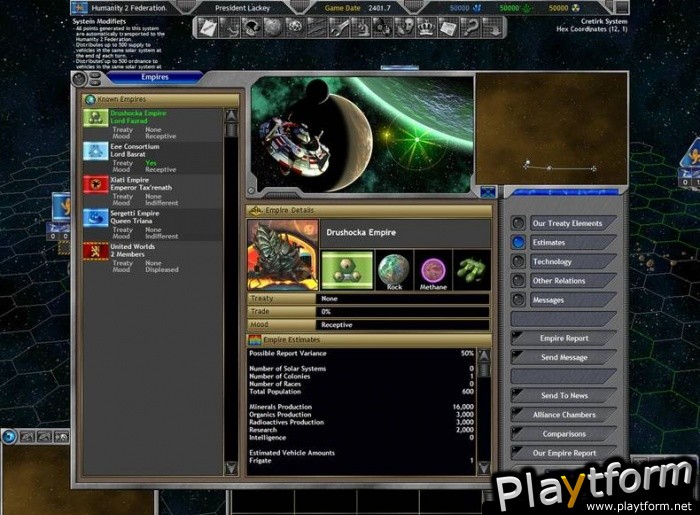Open the newspaper log icon
Viewport: 700px width, 515px height.
point(448,28)
